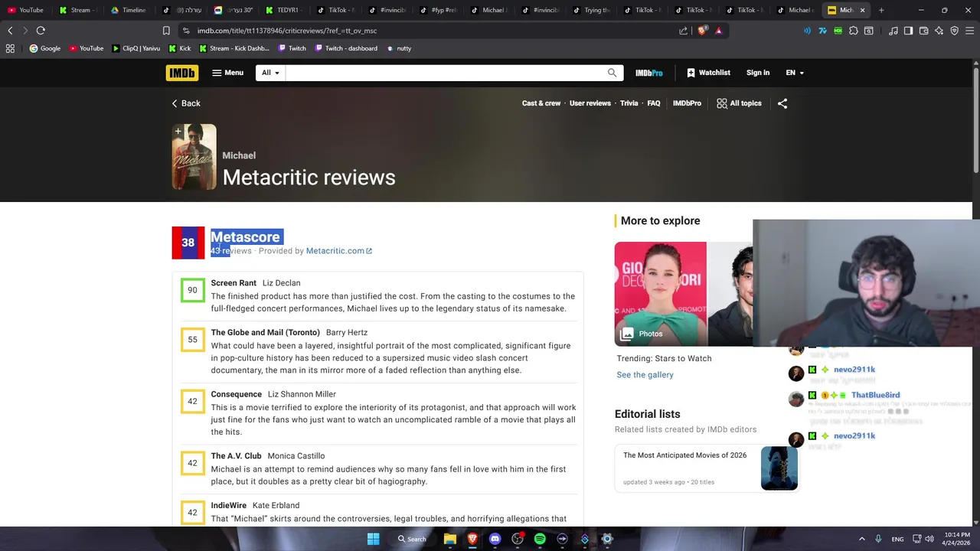Click browser back arrow
980x551 pixels.
point(10,31)
